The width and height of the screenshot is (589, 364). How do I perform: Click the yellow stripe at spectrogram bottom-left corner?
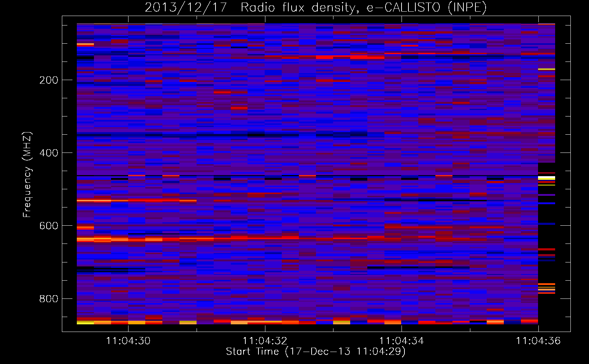tap(85, 323)
